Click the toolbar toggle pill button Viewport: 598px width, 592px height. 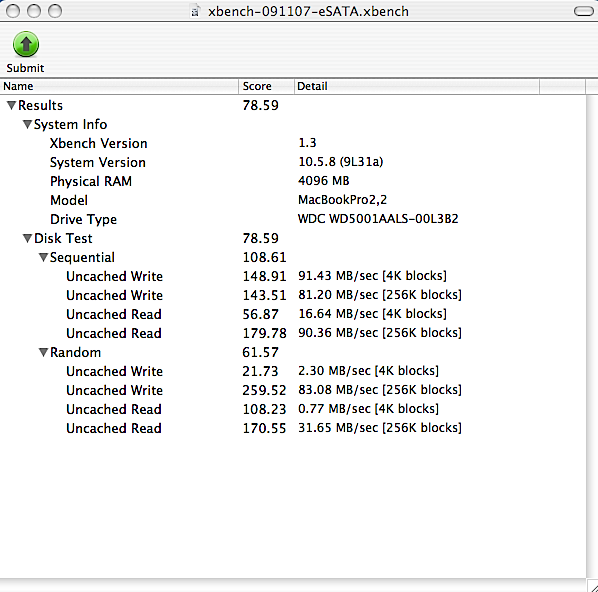tap(584, 11)
